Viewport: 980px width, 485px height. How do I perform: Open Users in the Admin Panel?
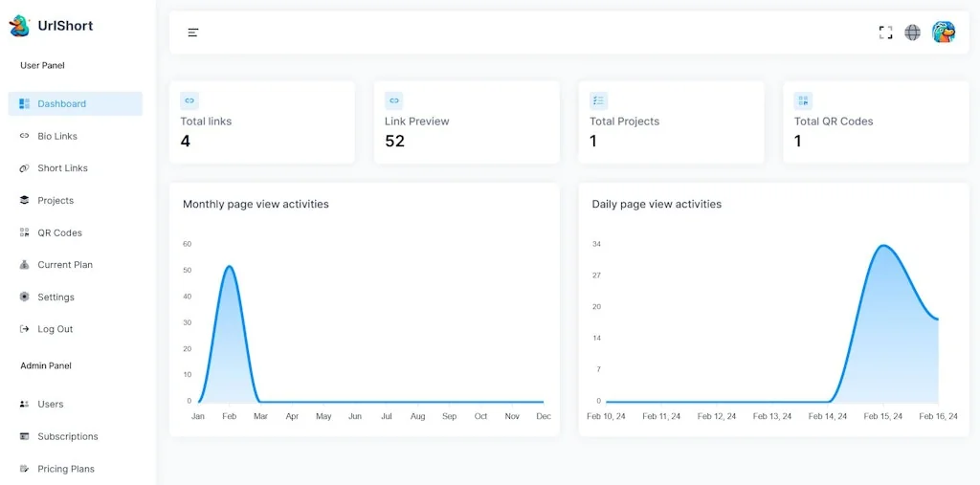pyautogui.click(x=50, y=405)
